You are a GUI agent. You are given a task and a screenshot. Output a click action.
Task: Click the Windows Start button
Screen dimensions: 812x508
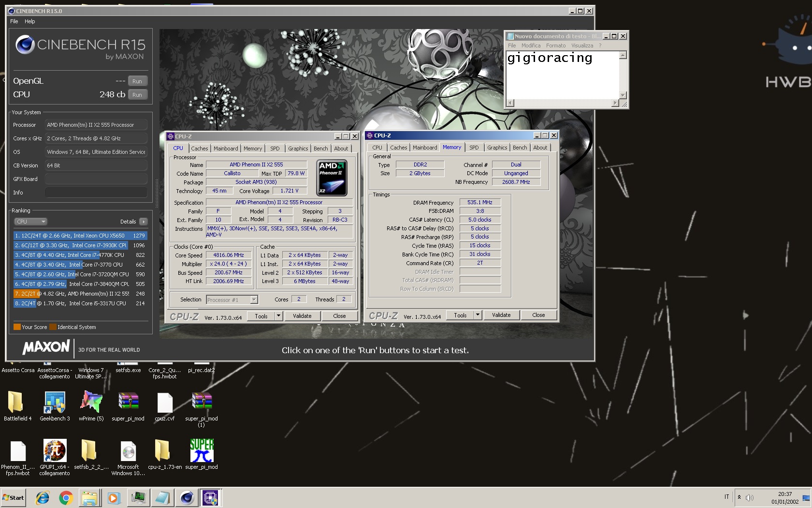(14, 497)
